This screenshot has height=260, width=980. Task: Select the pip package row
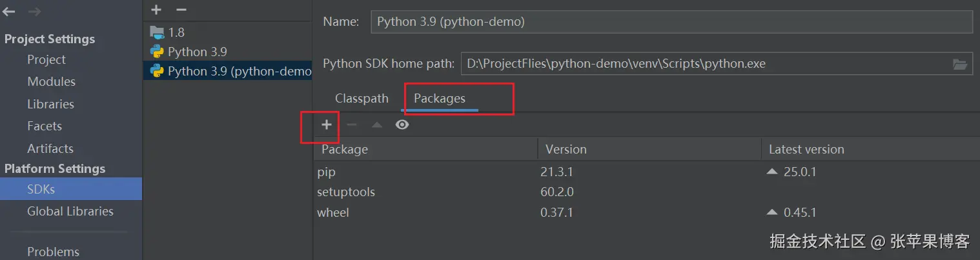426,172
